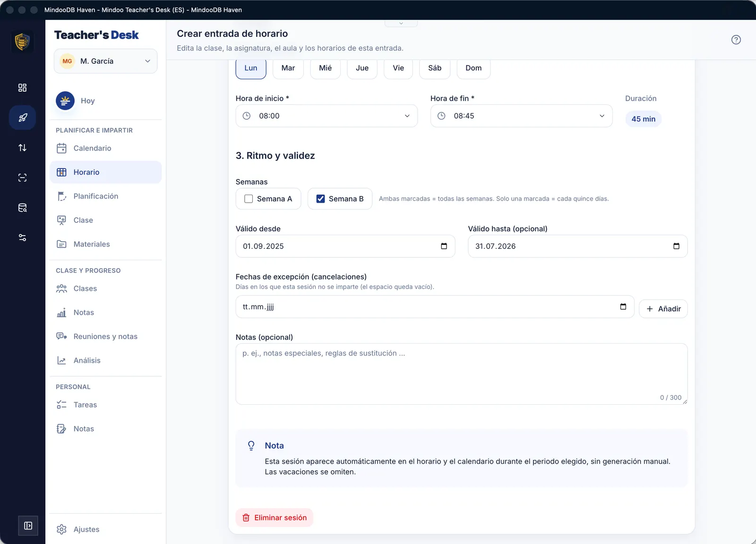Open Clase in the sidebar
The width and height of the screenshot is (756, 544).
pyautogui.click(x=105, y=220)
